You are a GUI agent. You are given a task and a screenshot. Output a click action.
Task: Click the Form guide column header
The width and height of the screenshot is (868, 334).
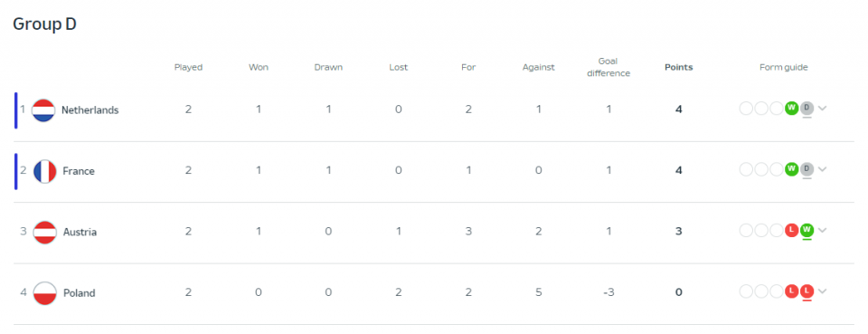click(783, 68)
